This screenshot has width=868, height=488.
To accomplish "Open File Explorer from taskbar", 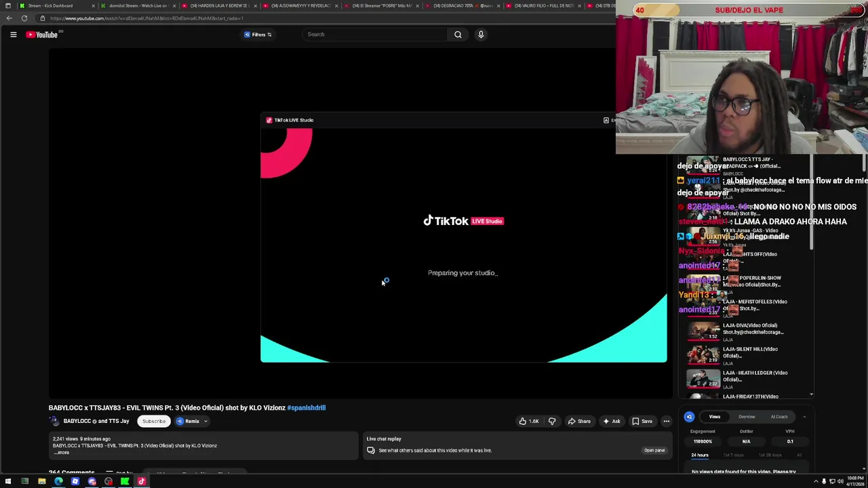I will tap(41, 482).
